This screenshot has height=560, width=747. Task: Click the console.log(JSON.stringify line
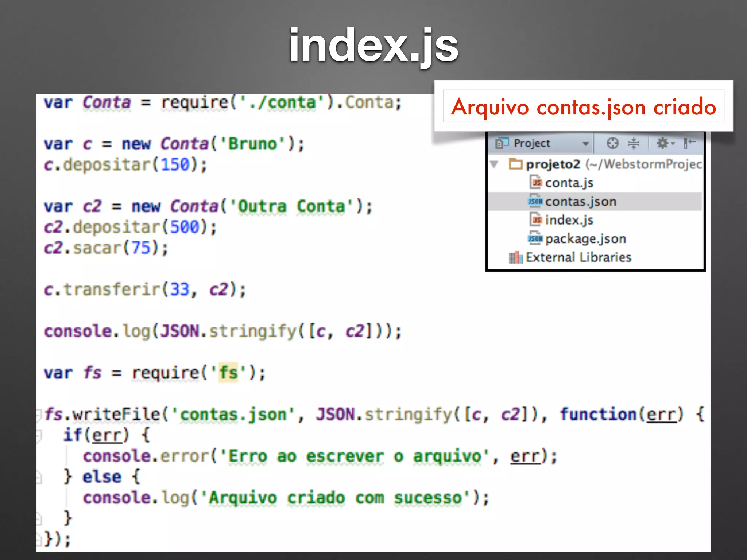coord(222,331)
